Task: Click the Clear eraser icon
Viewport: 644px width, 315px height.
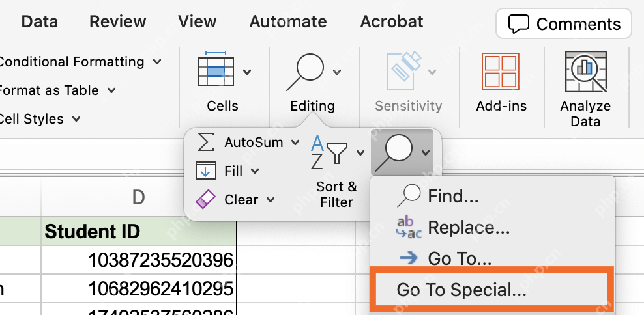Action: tap(205, 199)
